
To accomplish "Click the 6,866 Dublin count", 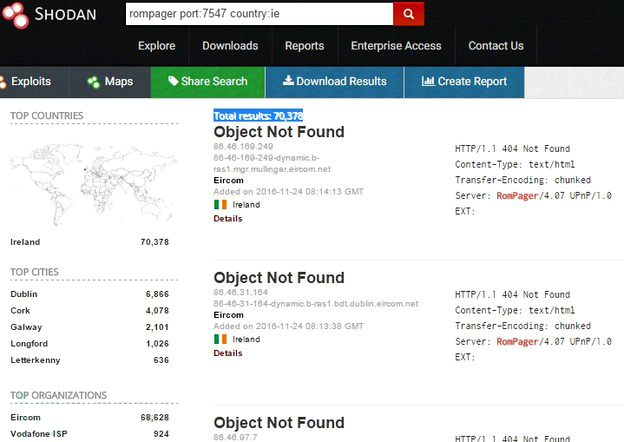I will pyautogui.click(x=157, y=294).
